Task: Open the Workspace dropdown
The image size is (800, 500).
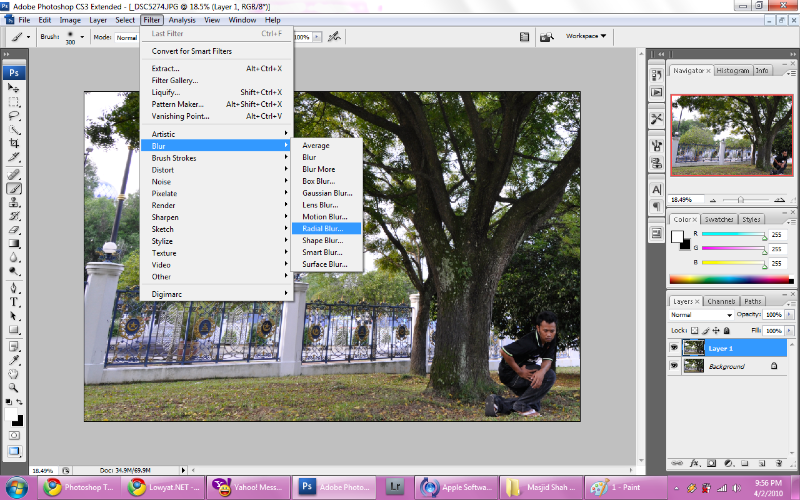Action: (586, 36)
